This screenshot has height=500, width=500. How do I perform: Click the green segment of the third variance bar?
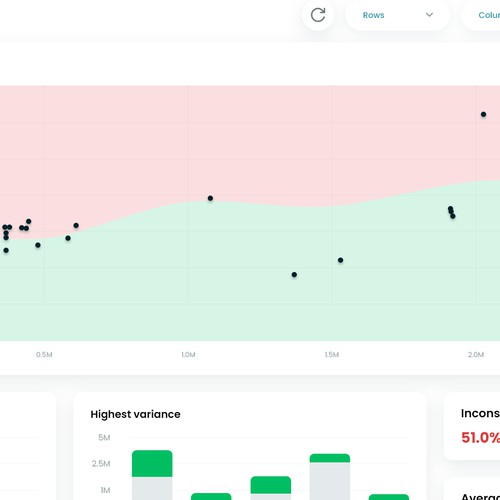271,485
